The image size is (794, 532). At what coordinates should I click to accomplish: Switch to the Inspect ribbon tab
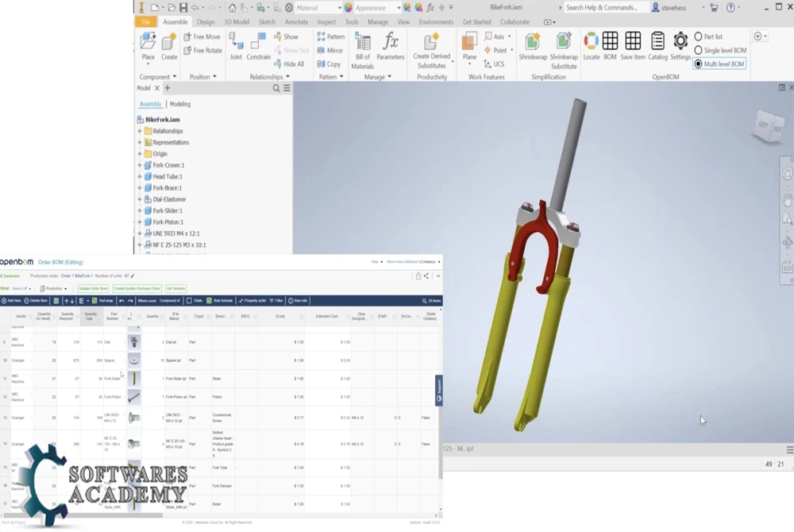click(x=326, y=21)
